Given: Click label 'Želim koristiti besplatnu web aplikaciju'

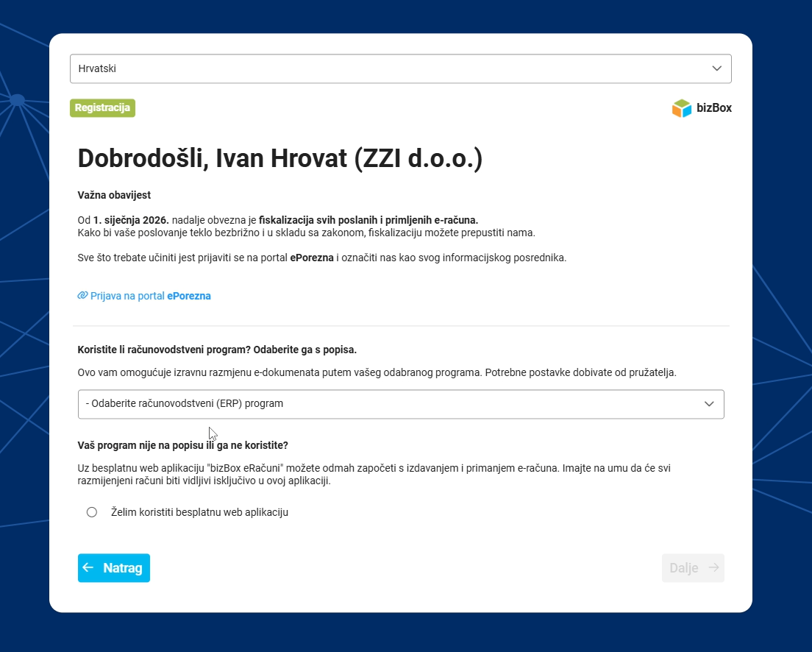Looking at the screenshot, I should [199, 512].
